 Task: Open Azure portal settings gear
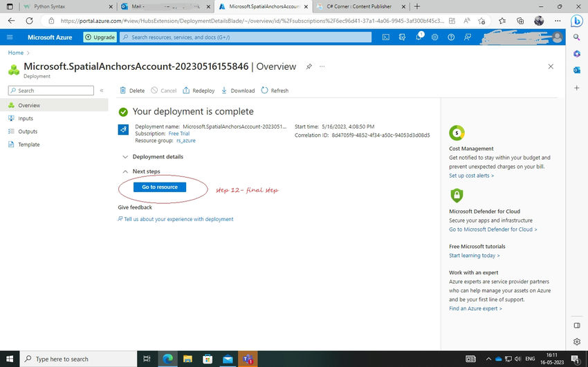(434, 37)
